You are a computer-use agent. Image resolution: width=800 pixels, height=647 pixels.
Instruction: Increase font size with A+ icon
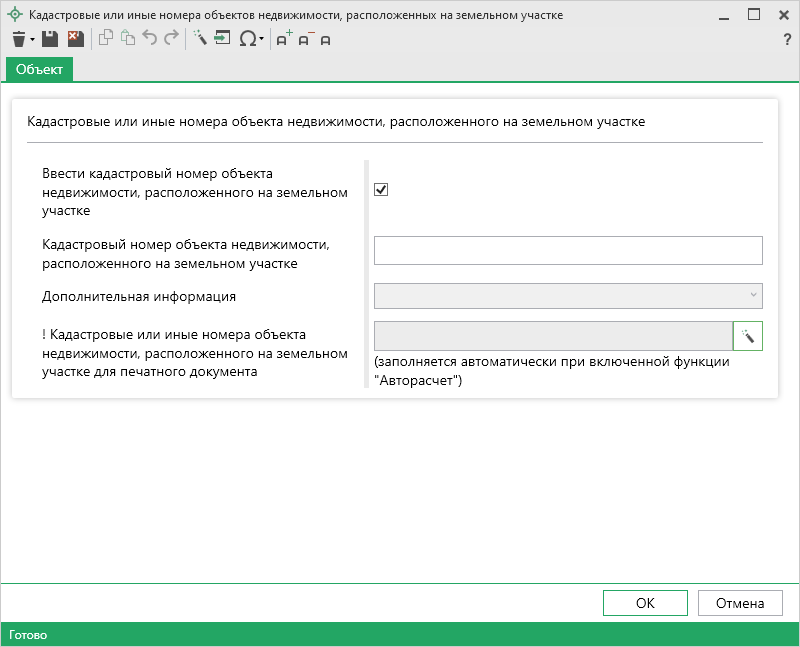click(x=284, y=39)
